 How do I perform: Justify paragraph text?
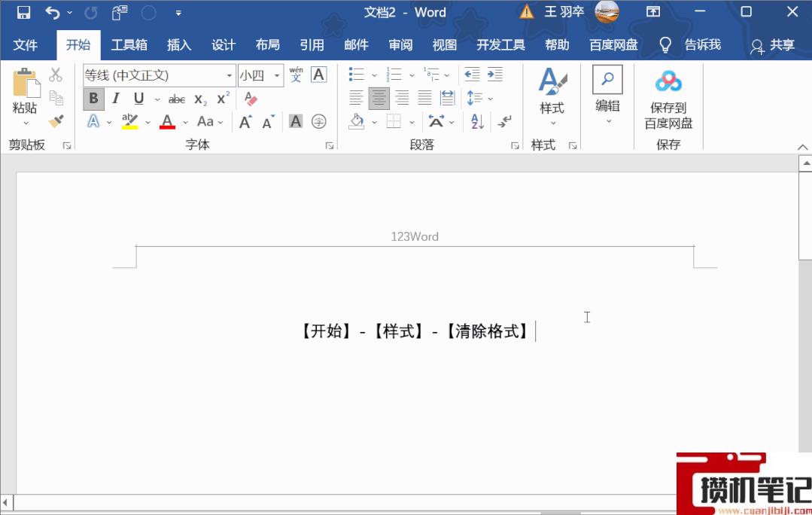[x=424, y=98]
